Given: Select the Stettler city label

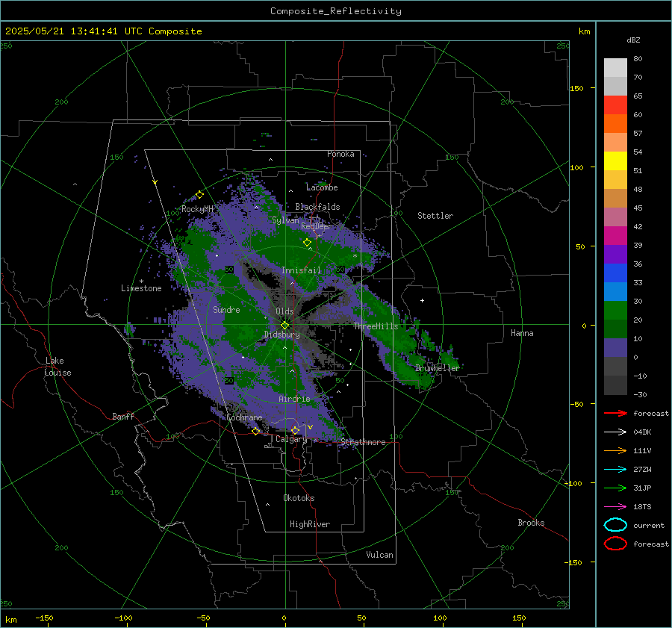Looking at the screenshot, I should (435, 216).
